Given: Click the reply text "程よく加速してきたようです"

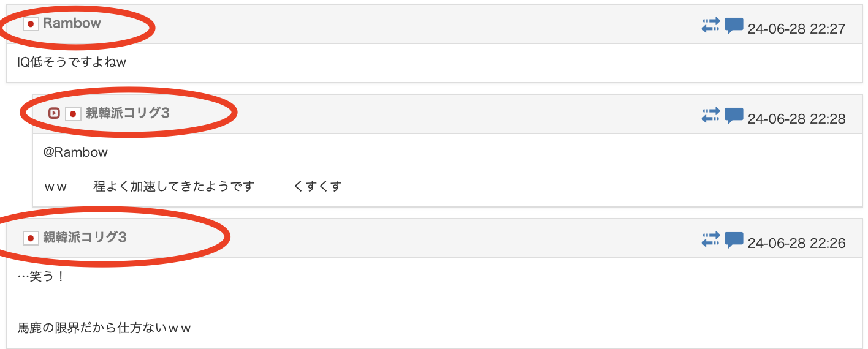Looking at the screenshot, I should pyautogui.click(x=173, y=186).
